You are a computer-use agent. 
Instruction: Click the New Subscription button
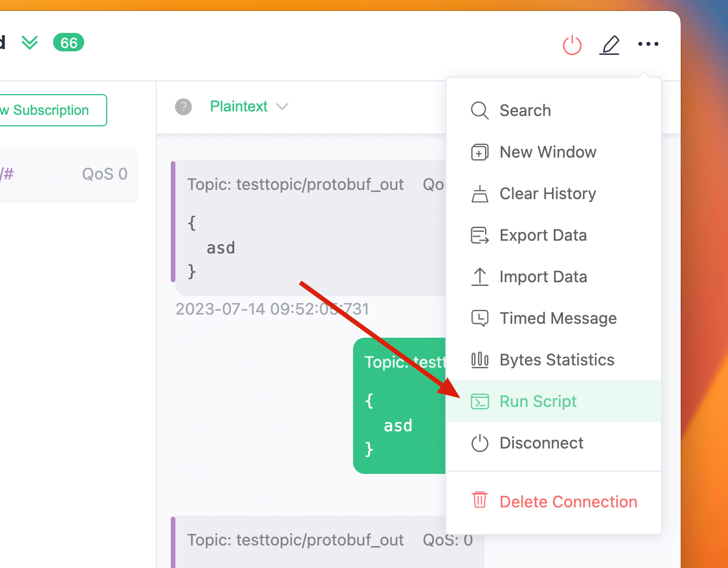pyautogui.click(x=52, y=110)
